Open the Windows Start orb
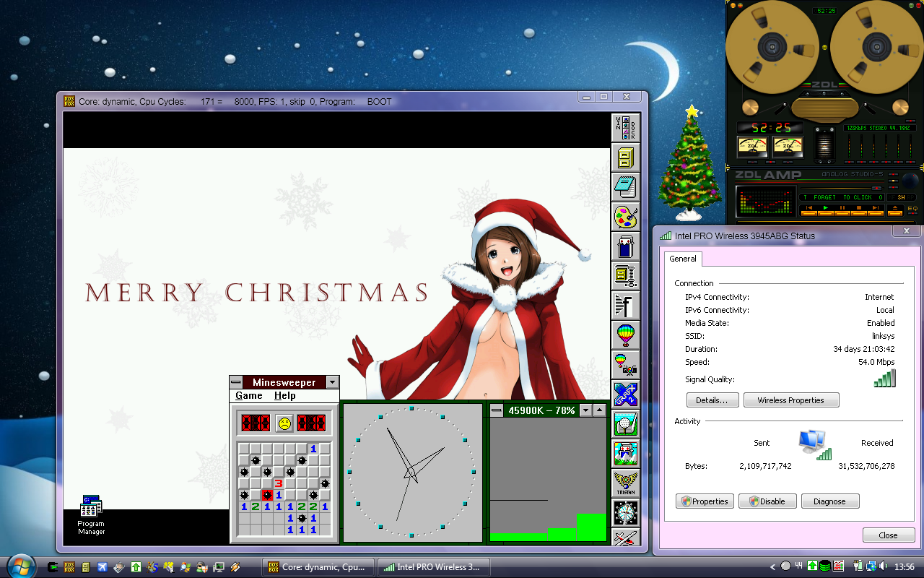The image size is (924, 578). (x=20, y=566)
